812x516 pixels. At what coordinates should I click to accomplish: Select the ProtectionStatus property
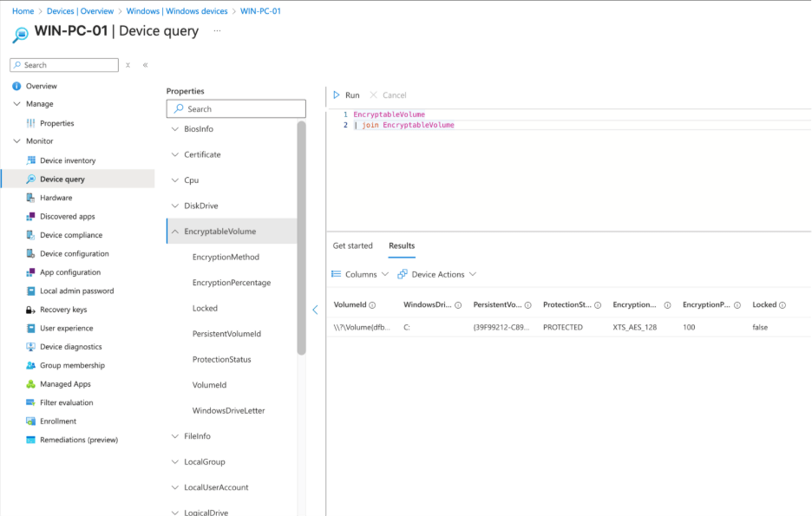221,359
